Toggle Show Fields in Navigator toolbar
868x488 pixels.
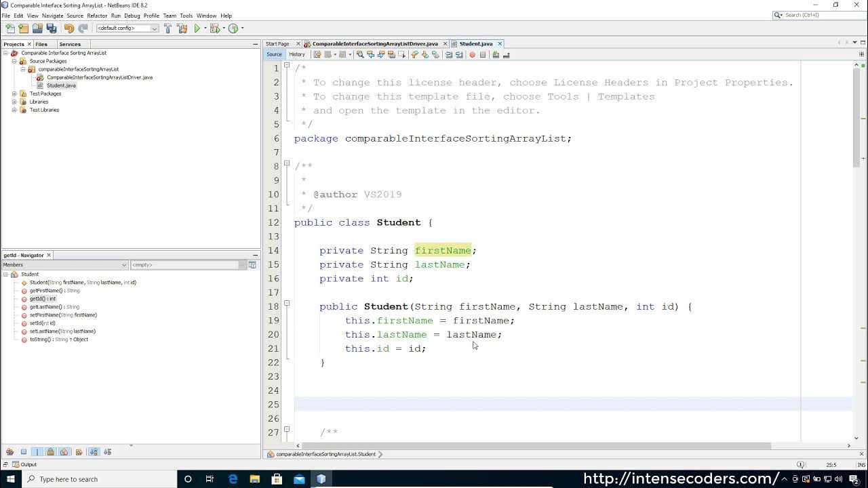(x=24, y=452)
